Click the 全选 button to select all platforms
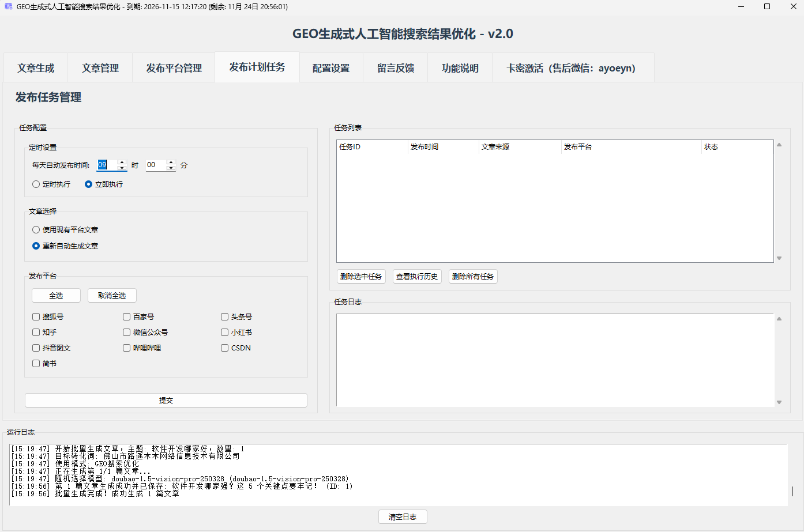The width and height of the screenshot is (804, 532). click(56, 295)
